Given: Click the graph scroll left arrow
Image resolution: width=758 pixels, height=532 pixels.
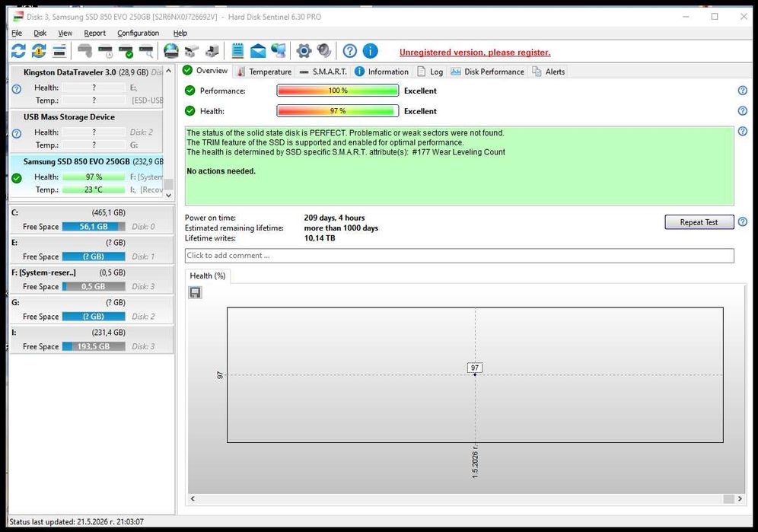Looking at the screenshot, I should click(x=193, y=499).
